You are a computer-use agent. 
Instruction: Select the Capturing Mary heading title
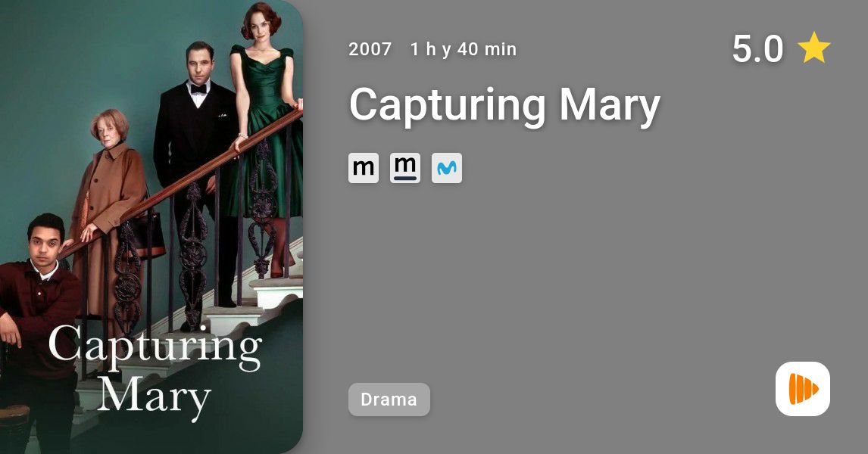(504, 105)
